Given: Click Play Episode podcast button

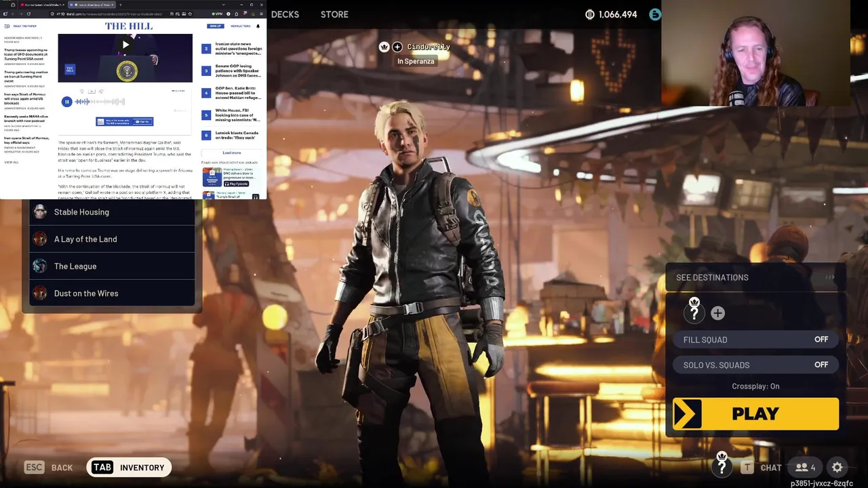Looking at the screenshot, I should point(237,184).
